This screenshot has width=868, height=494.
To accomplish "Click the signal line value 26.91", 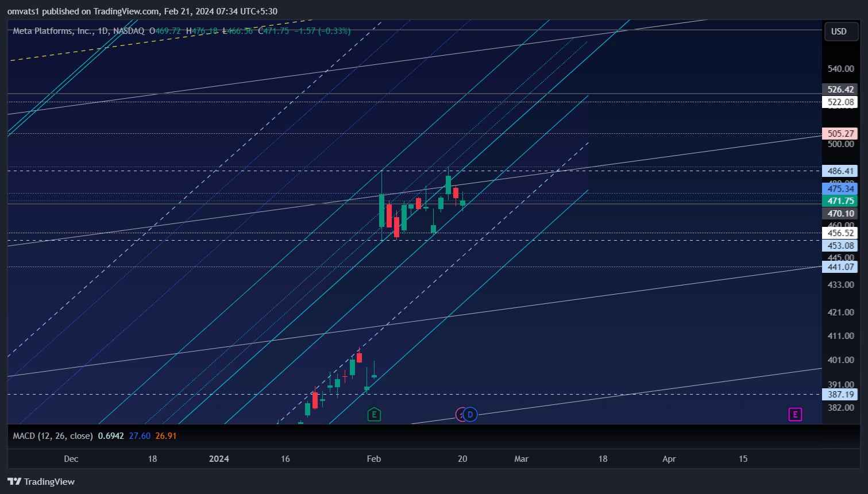I will pyautogui.click(x=166, y=435).
